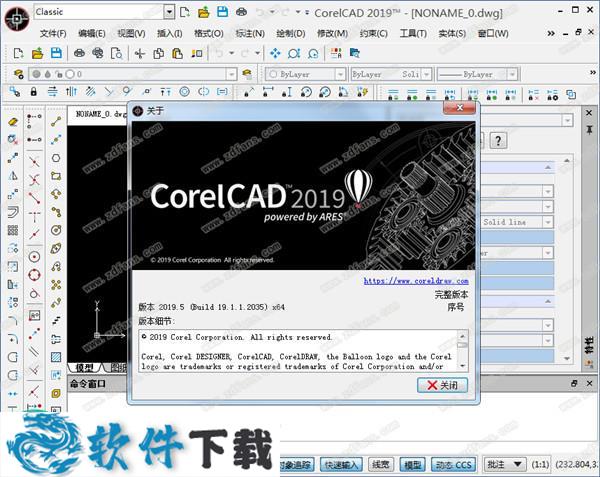Activate the Pan arrows tool
This screenshot has width=600, height=477.
pos(275,53)
